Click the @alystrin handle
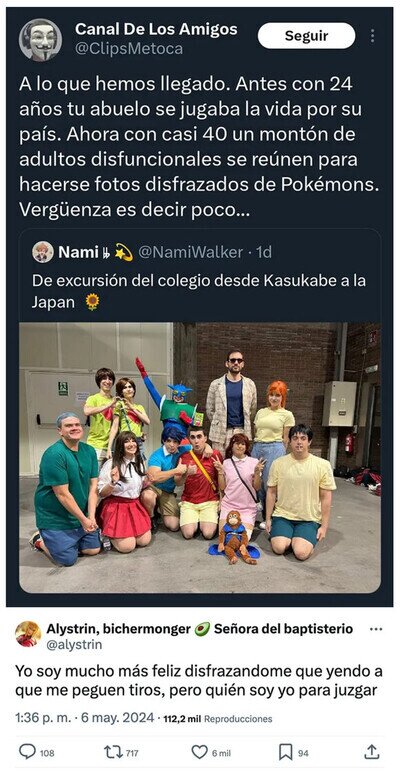Viewport: 400px width, 773px height. click(x=74, y=644)
